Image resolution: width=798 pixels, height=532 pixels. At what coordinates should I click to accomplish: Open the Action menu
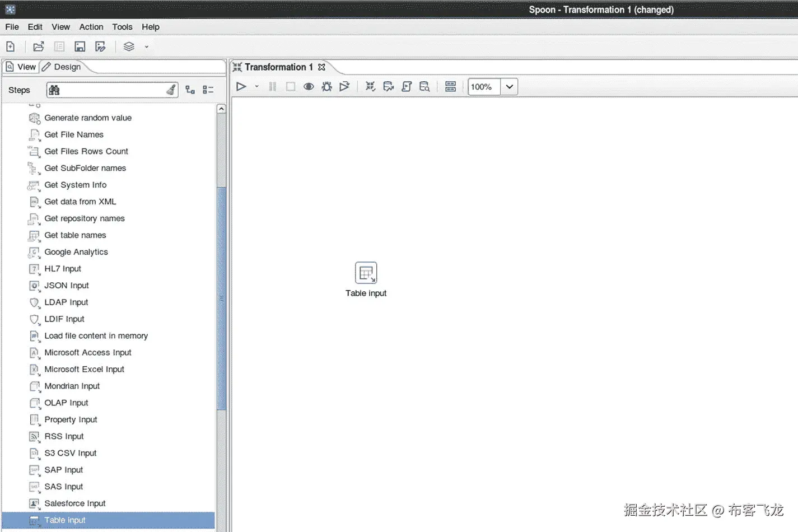pyautogui.click(x=91, y=27)
